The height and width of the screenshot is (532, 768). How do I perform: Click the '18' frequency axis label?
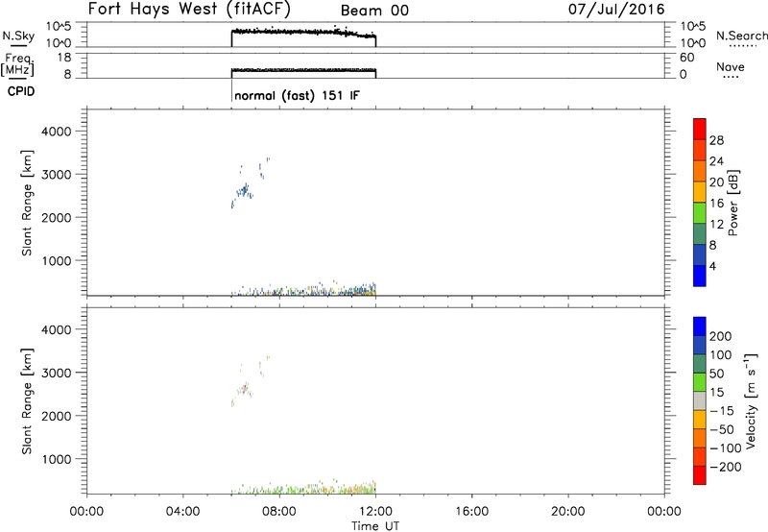pyautogui.click(x=64, y=58)
